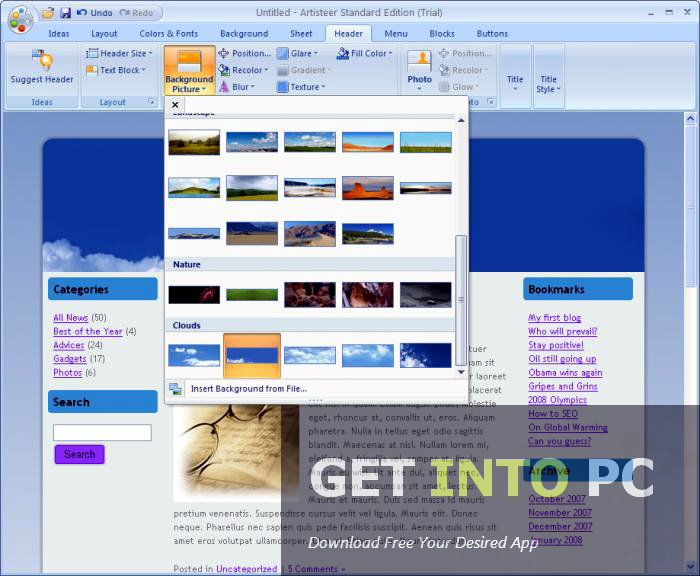Open the background Position dialog
Screen dimensions: 700x576
coord(245,54)
